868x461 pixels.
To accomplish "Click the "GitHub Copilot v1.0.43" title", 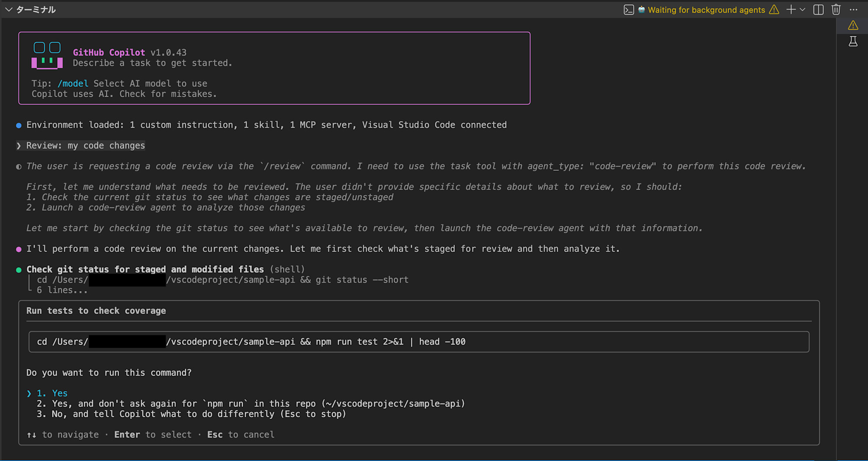I will tap(130, 52).
